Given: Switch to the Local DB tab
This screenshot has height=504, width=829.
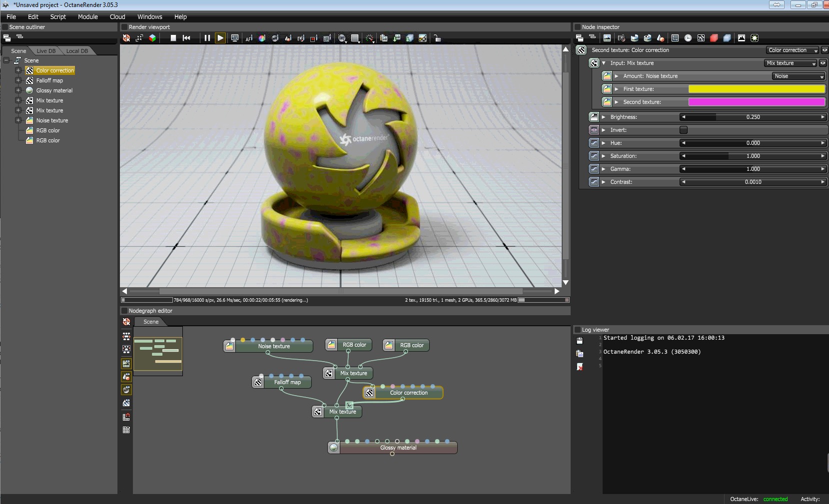Looking at the screenshot, I should (x=77, y=51).
